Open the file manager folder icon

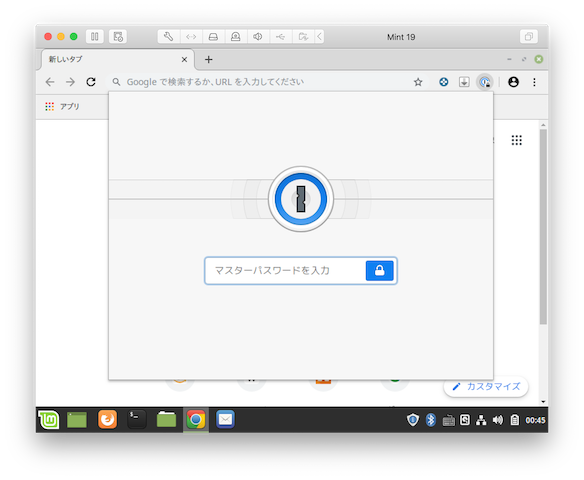tap(166, 419)
